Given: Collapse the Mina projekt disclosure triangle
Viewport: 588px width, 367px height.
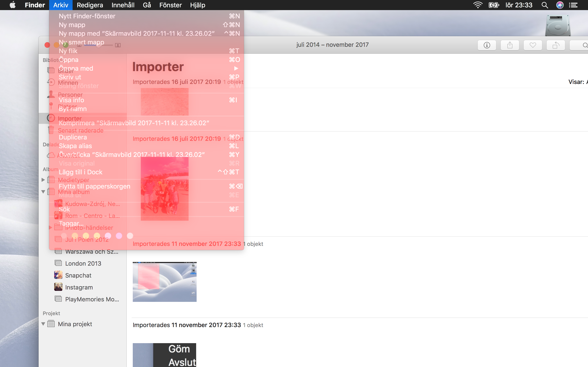Looking at the screenshot, I should (43, 324).
